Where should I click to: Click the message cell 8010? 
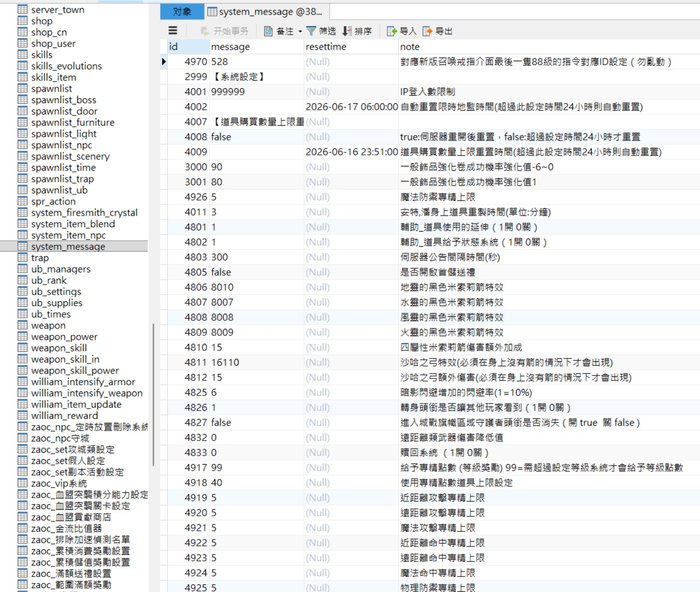pos(257,287)
